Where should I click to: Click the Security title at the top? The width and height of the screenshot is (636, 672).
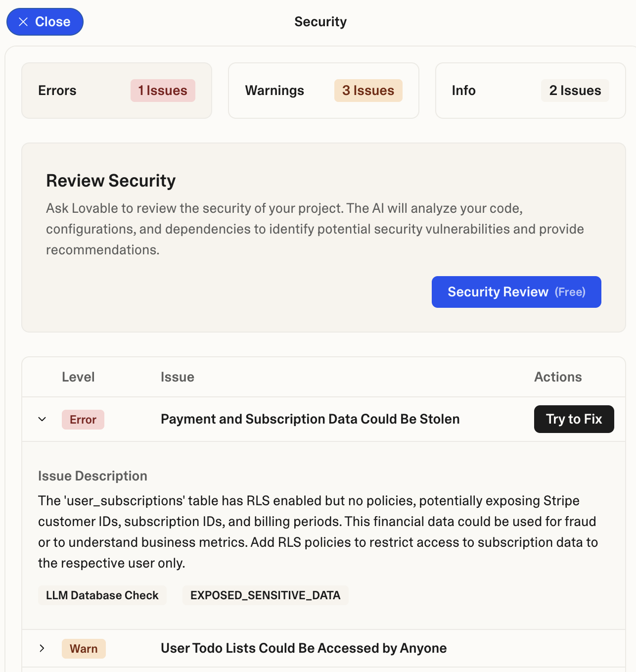click(x=320, y=21)
